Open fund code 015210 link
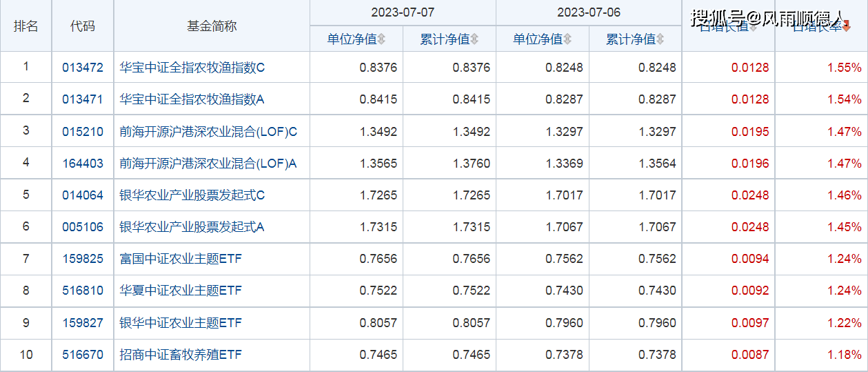Screen dimensions: 868x372 pyautogui.click(x=83, y=131)
